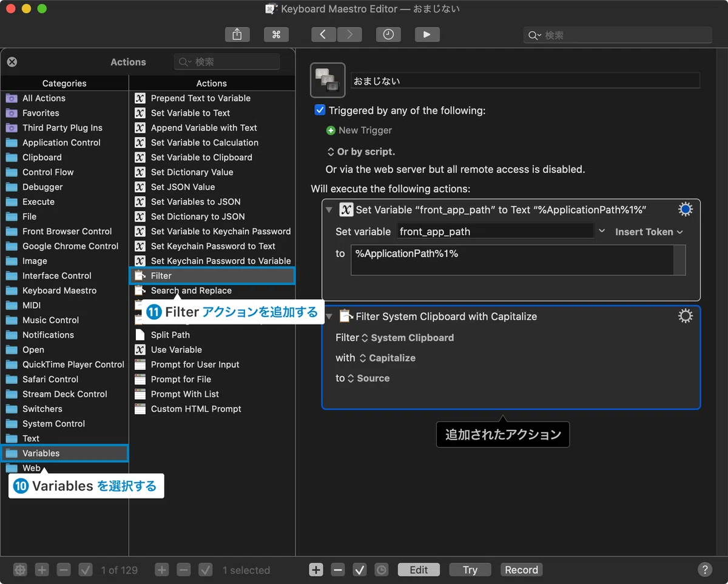Click the minus button left of '1 selected'
Image resolution: width=728 pixels, height=584 pixels.
click(x=184, y=570)
